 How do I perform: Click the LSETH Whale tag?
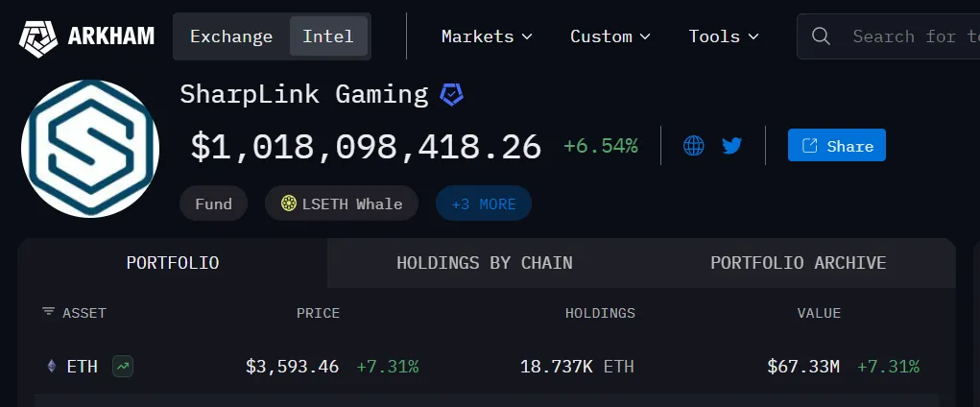pyautogui.click(x=341, y=203)
